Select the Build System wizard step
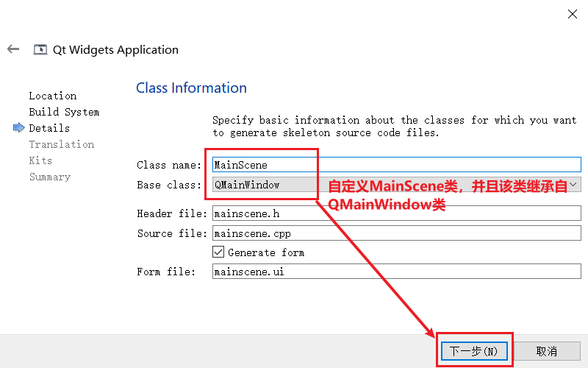Viewport: 588px width, 368px height. 64,113
